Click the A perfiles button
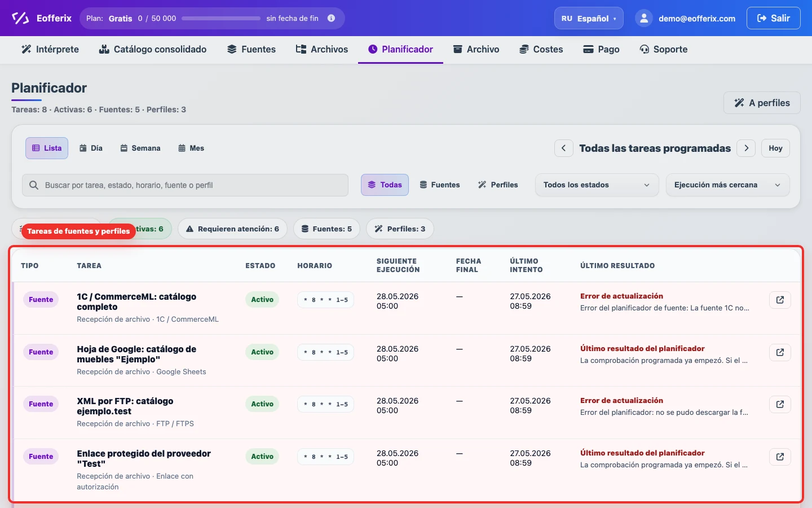The image size is (812, 508). [x=762, y=103]
